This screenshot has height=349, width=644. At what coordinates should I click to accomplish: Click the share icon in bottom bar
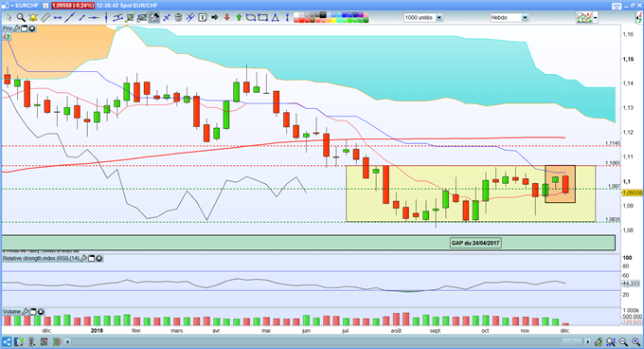pos(7,341)
